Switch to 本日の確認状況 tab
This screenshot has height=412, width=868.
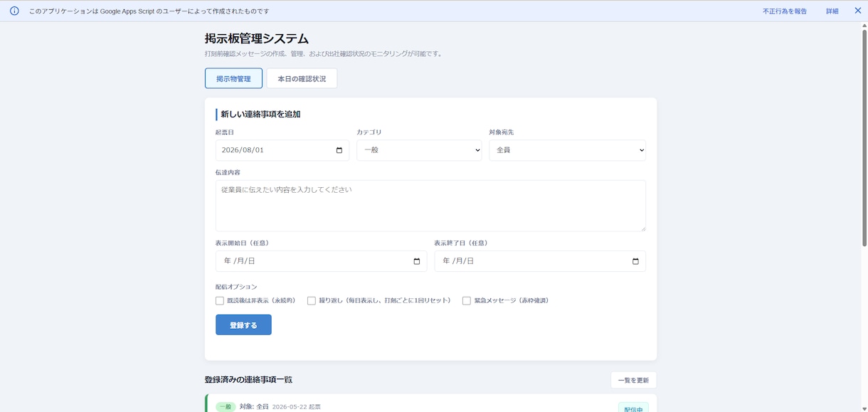[x=302, y=78]
